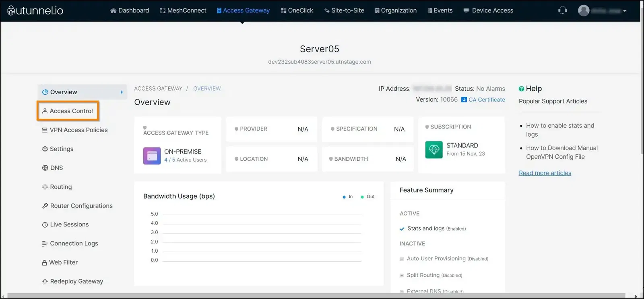Click the CA Certificate download icon
This screenshot has height=299, width=644.
tap(464, 100)
